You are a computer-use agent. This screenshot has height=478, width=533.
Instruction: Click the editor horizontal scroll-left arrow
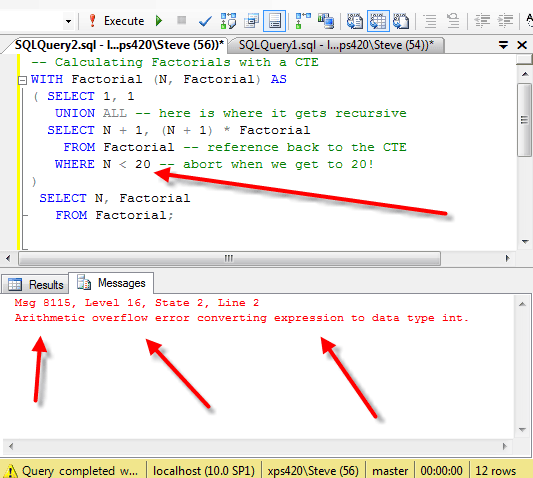click(8, 258)
